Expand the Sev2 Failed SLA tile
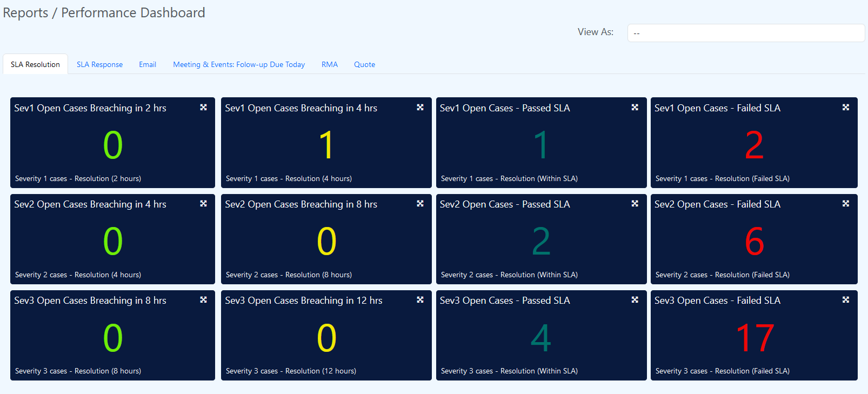 point(846,204)
